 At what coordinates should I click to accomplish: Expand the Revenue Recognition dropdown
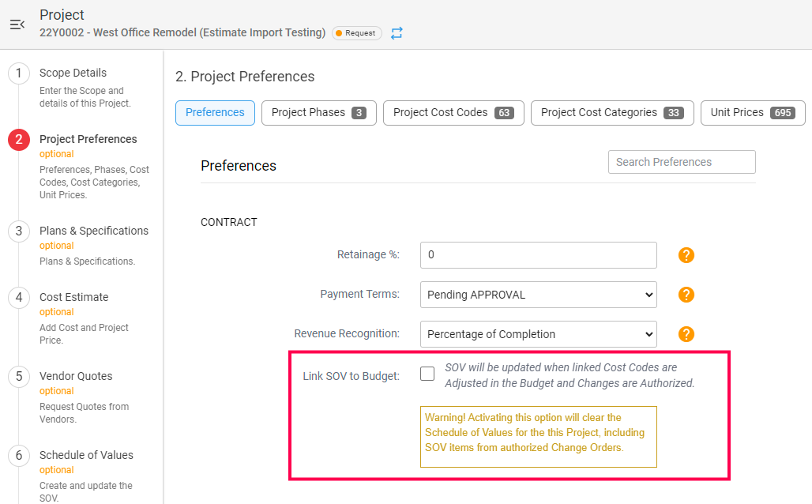point(538,334)
